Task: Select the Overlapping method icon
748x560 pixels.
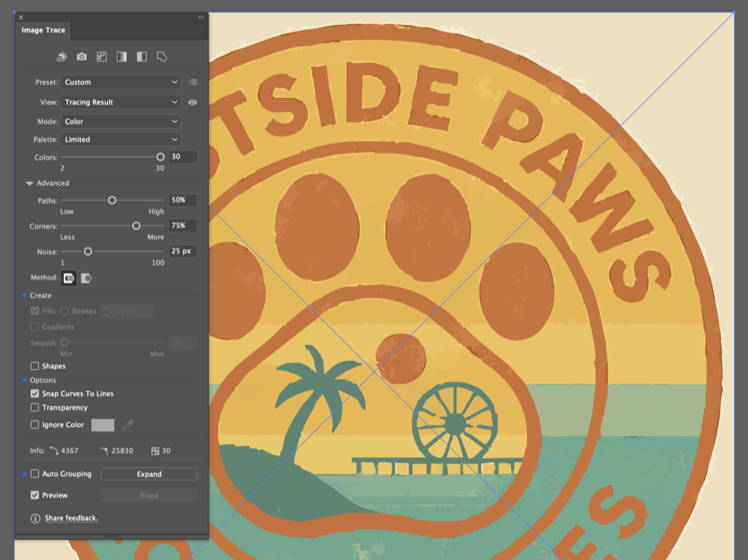Action: click(86, 278)
